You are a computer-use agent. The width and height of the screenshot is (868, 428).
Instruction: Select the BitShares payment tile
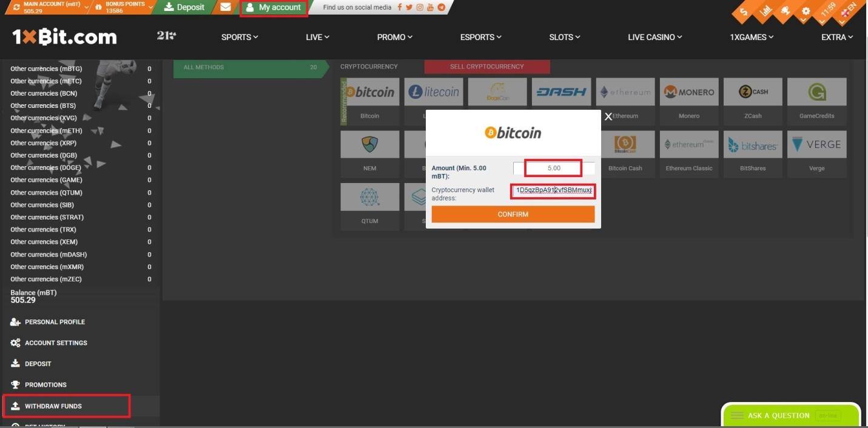(753, 153)
